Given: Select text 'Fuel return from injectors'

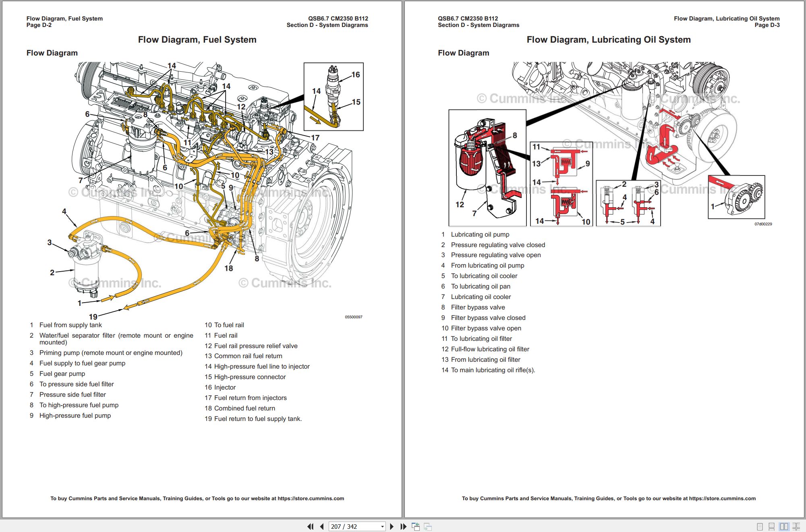Looking at the screenshot, I should click(251, 398).
